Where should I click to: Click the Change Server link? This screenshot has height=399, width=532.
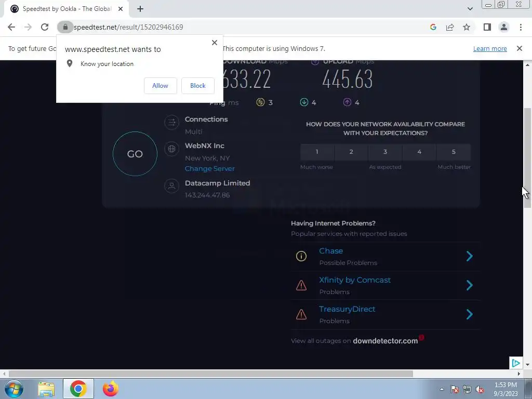click(x=210, y=169)
